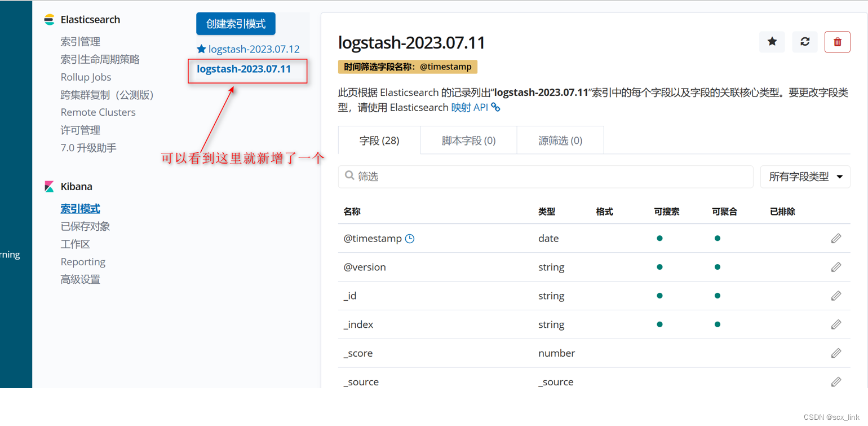Open the 所有字段类型 dropdown
Image resolution: width=868 pixels, height=426 pixels.
805,177
